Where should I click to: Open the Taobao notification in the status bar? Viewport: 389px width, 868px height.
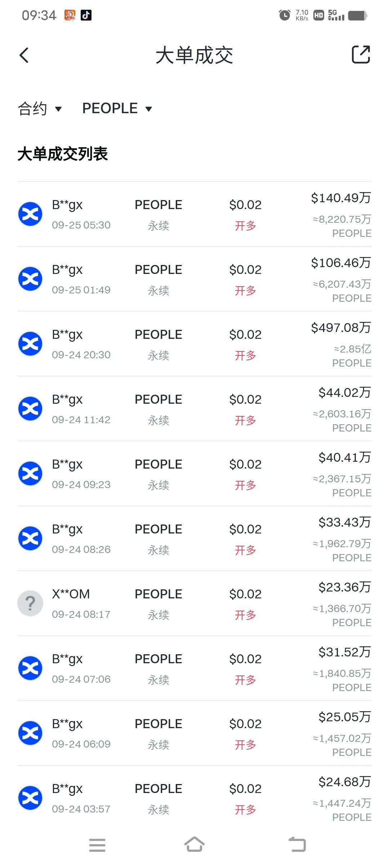coord(70,15)
